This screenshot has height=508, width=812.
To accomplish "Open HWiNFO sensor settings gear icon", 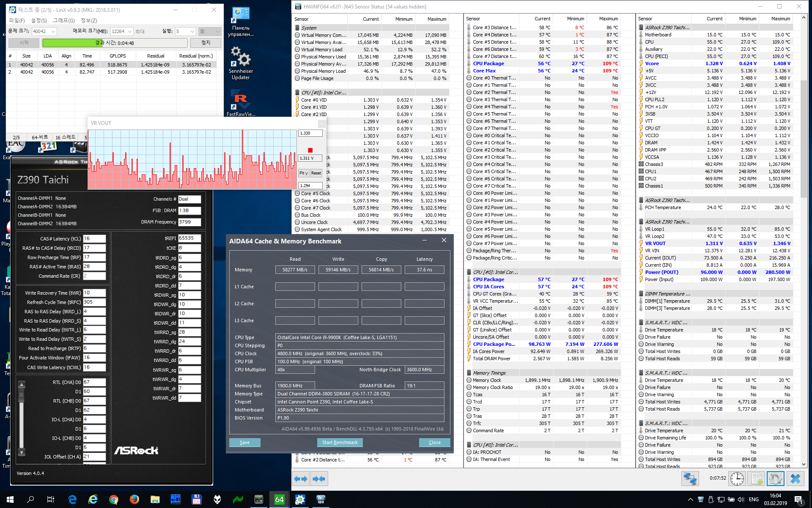I will (x=775, y=479).
